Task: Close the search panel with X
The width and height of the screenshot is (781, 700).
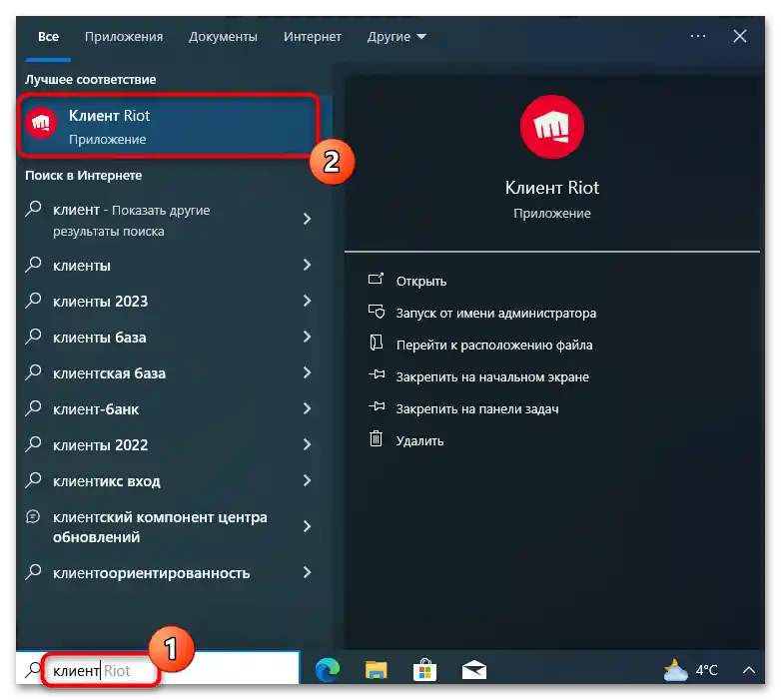Action: 740,36
